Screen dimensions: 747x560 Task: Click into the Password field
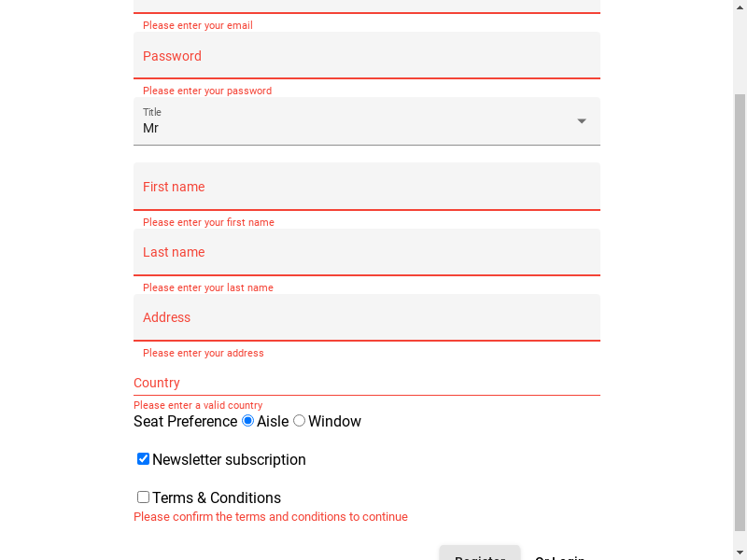[366, 56]
